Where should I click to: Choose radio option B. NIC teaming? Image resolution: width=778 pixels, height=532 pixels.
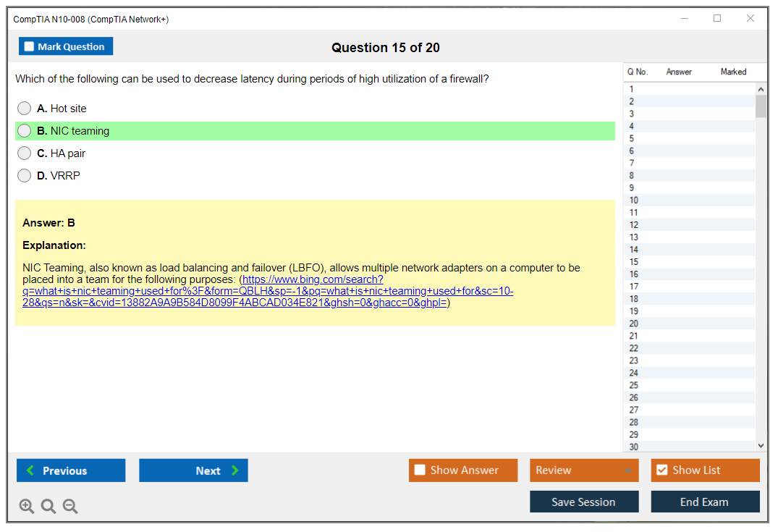click(25, 131)
